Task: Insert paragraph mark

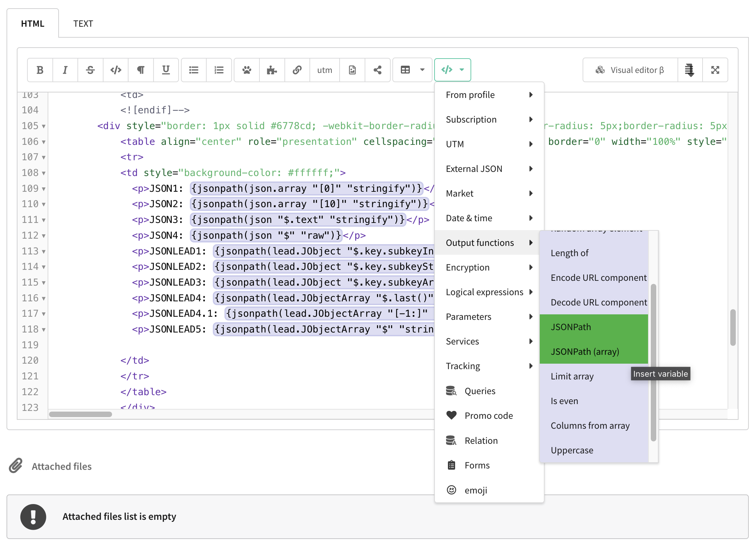Action: click(141, 70)
